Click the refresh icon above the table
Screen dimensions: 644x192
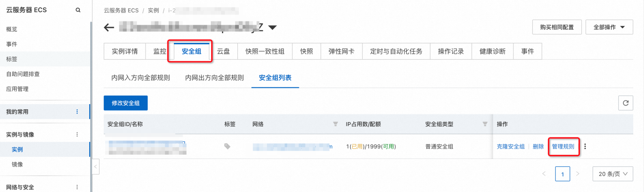tap(626, 103)
